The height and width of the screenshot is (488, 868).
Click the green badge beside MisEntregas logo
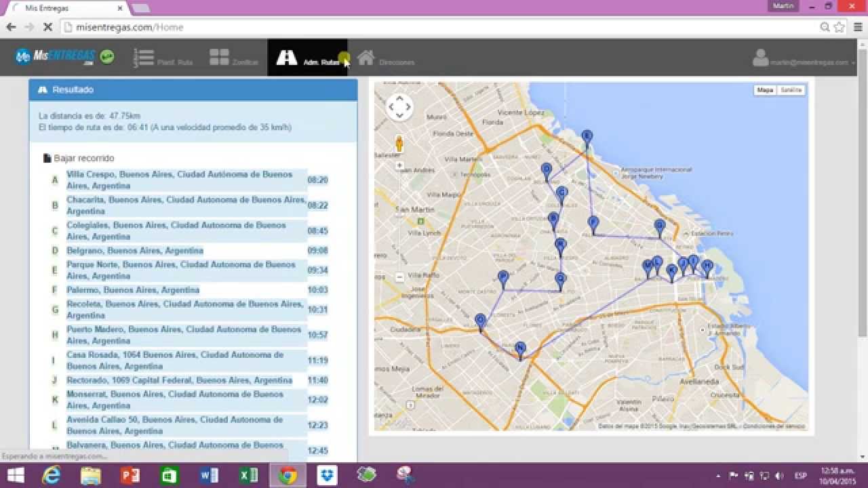107,57
